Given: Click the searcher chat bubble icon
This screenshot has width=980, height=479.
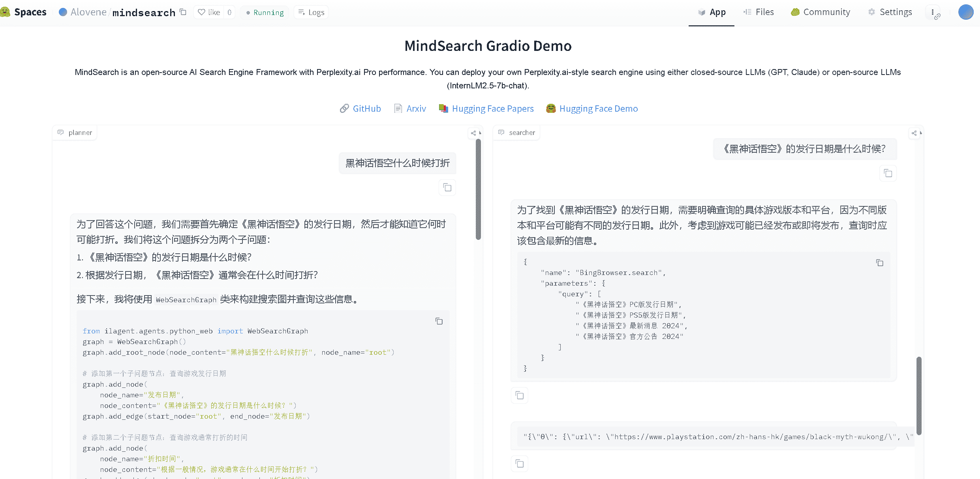Looking at the screenshot, I should click(x=501, y=132).
